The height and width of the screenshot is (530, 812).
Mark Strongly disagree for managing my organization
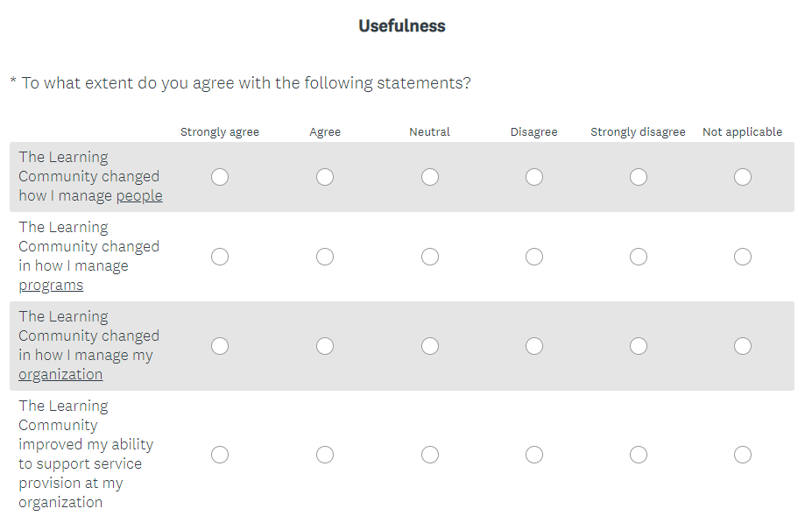tap(639, 346)
